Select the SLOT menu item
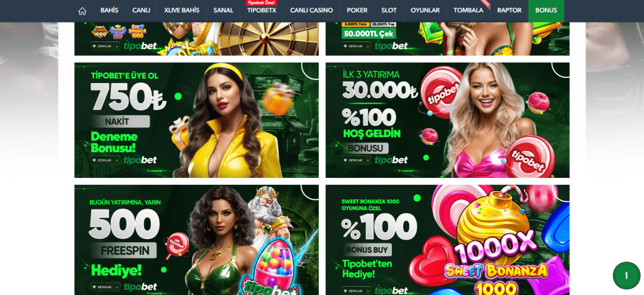The width and height of the screenshot is (644, 295). (389, 11)
